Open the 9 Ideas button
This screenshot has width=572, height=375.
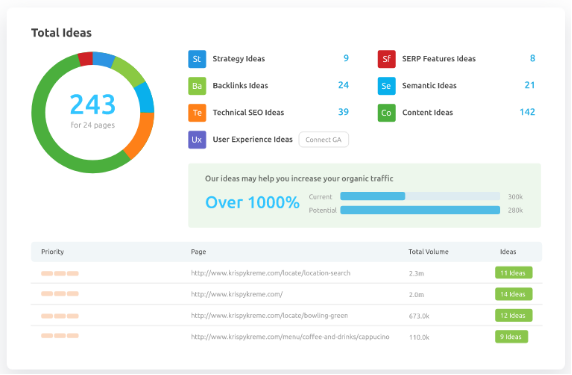pyautogui.click(x=511, y=337)
